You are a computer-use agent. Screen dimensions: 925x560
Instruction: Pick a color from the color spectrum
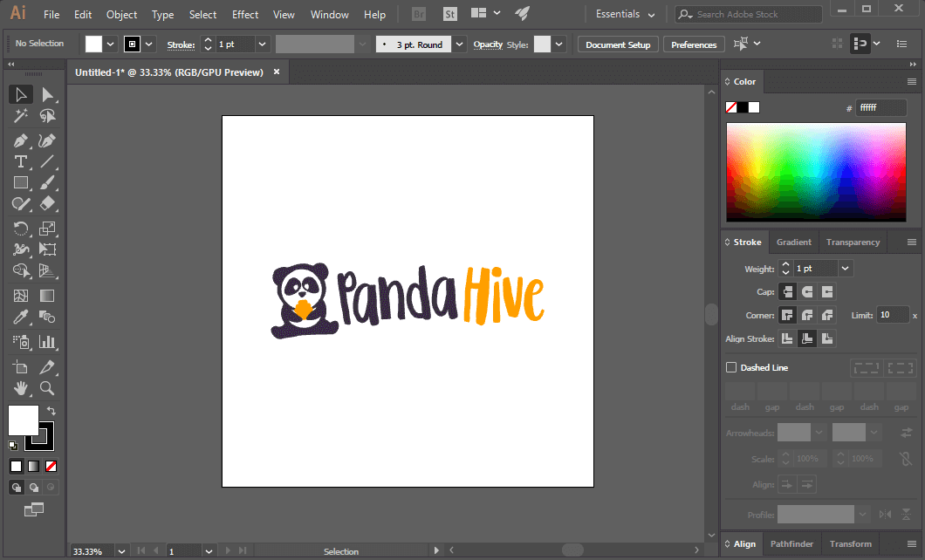pyautogui.click(x=816, y=172)
